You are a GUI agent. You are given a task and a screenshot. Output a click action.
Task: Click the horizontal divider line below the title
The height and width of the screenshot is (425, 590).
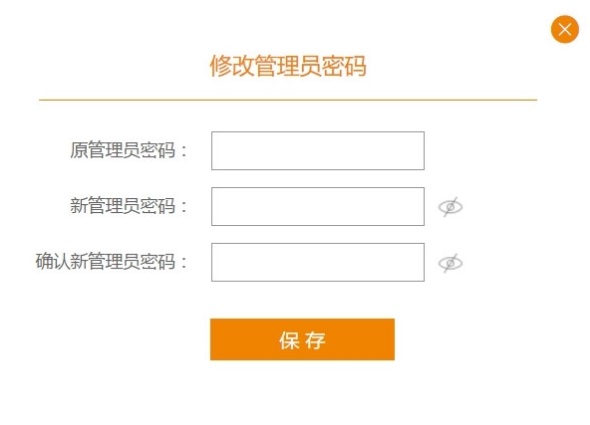(x=288, y=100)
